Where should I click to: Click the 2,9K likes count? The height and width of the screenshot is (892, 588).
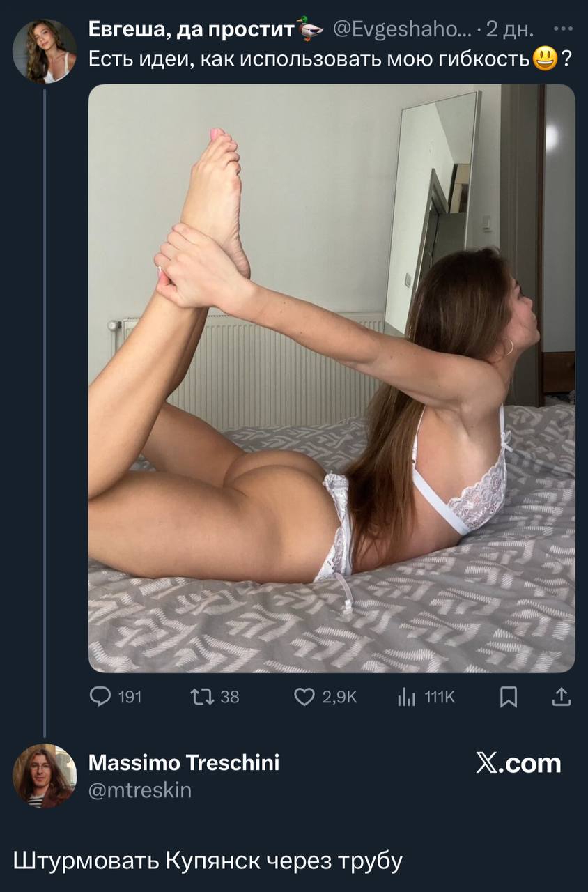click(x=340, y=696)
